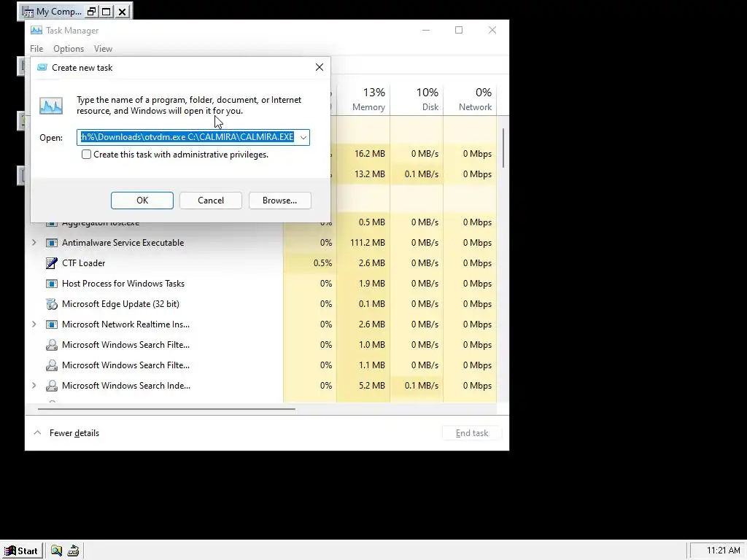
Task: Close the My Comp... window
Action: pos(123,12)
